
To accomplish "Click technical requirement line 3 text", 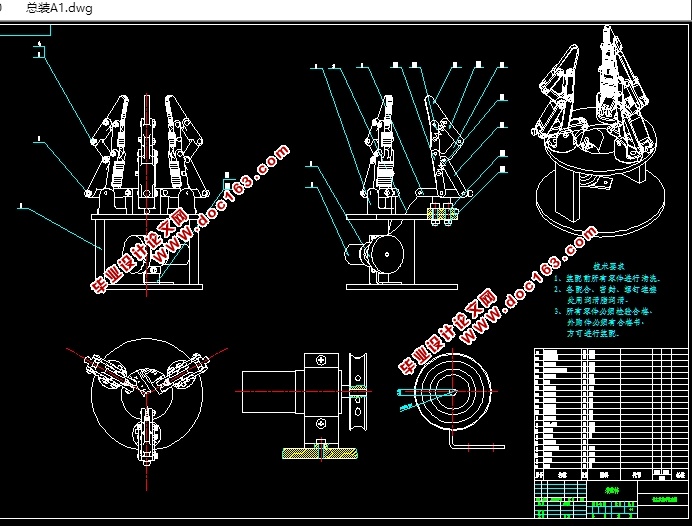I will (604, 323).
